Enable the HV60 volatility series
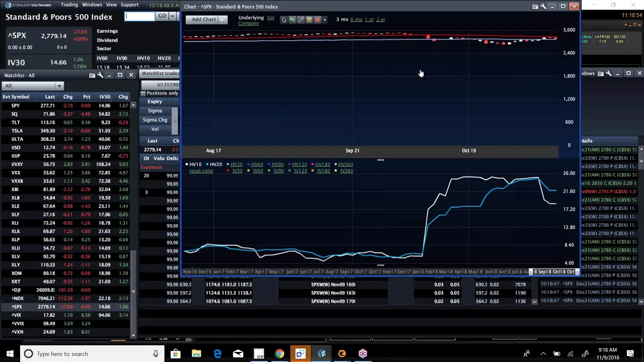The height and width of the screenshot is (362, 644). [257, 164]
